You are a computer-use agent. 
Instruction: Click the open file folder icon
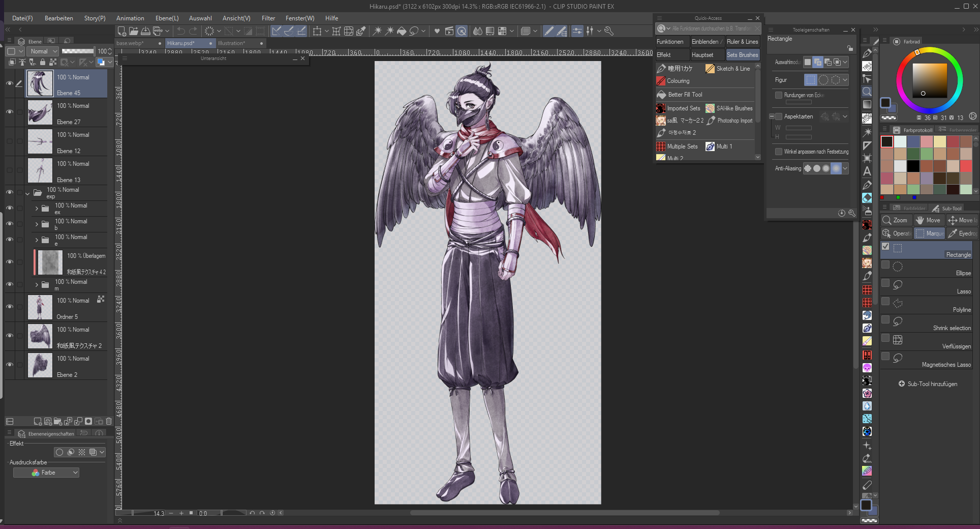click(134, 31)
